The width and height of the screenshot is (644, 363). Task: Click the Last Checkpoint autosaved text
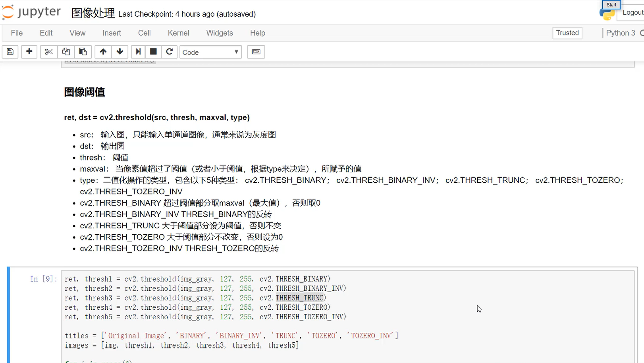[x=187, y=14]
